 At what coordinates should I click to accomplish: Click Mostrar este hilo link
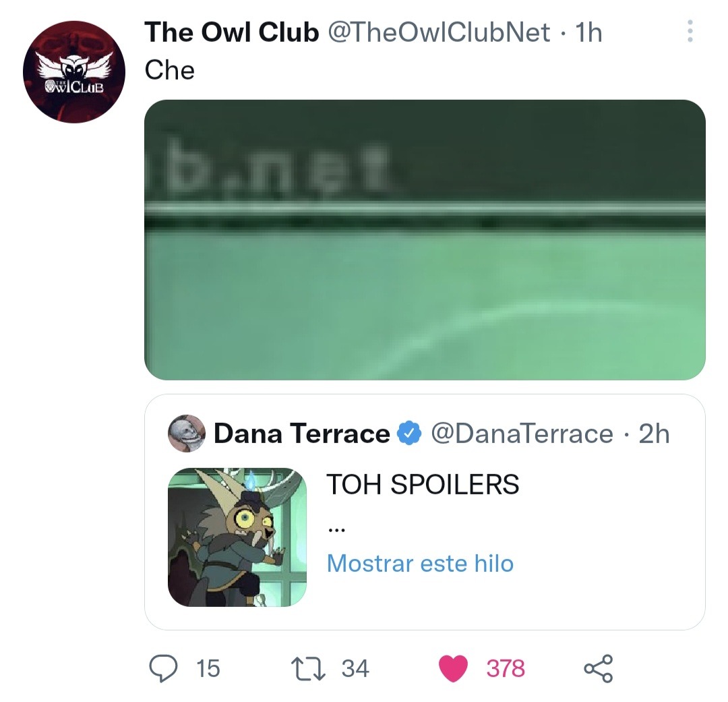pyautogui.click(x=420, y=564)
